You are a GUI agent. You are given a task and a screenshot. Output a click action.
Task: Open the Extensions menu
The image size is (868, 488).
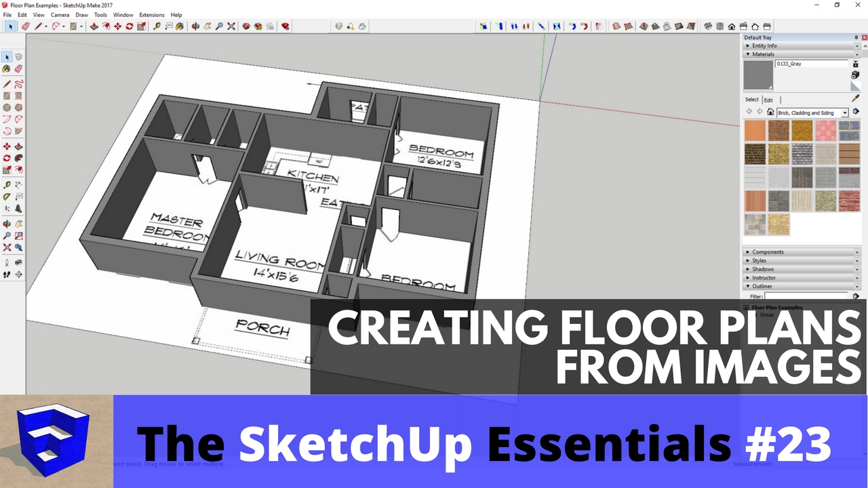(152, 14)
